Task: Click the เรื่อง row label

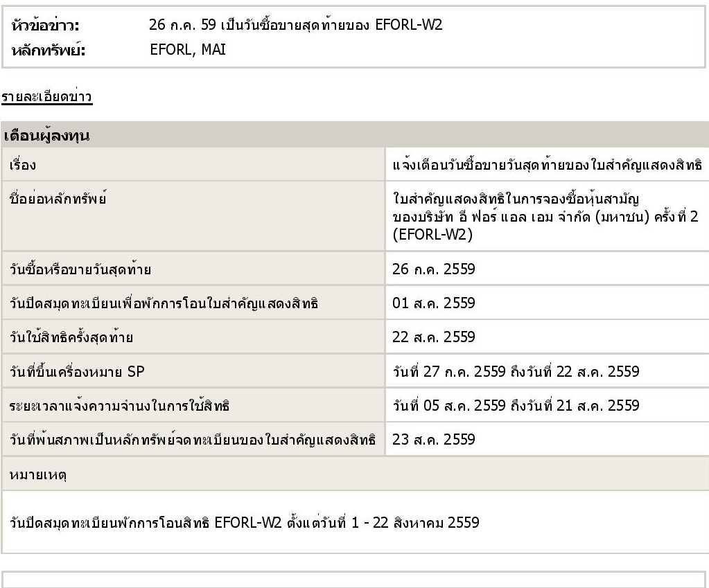Action: (23, 165)
